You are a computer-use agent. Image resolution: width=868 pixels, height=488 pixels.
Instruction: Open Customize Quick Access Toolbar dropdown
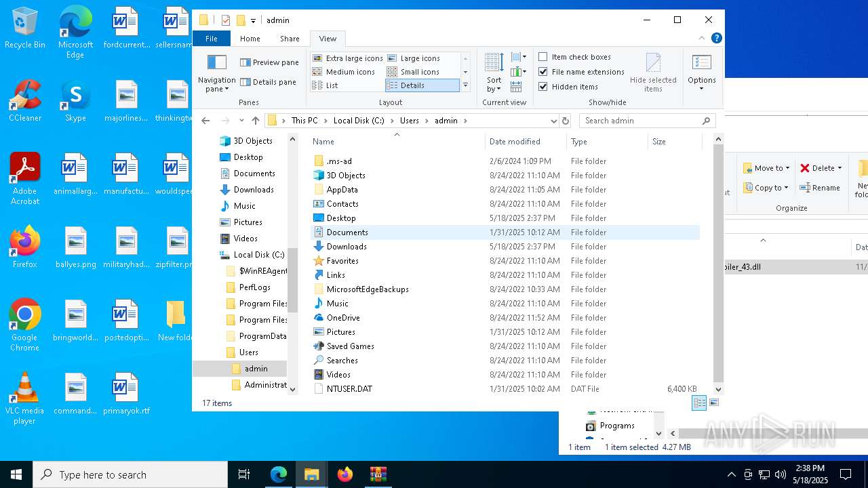253,20
